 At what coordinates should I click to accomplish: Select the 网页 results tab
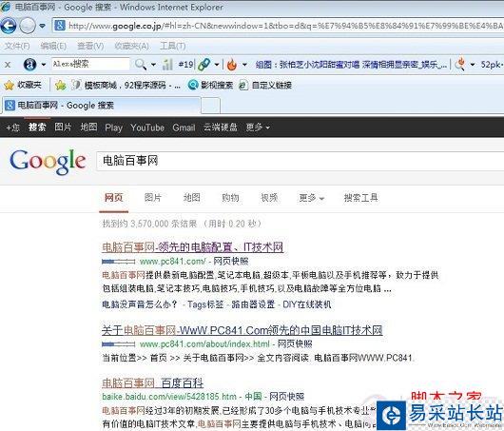113,198
